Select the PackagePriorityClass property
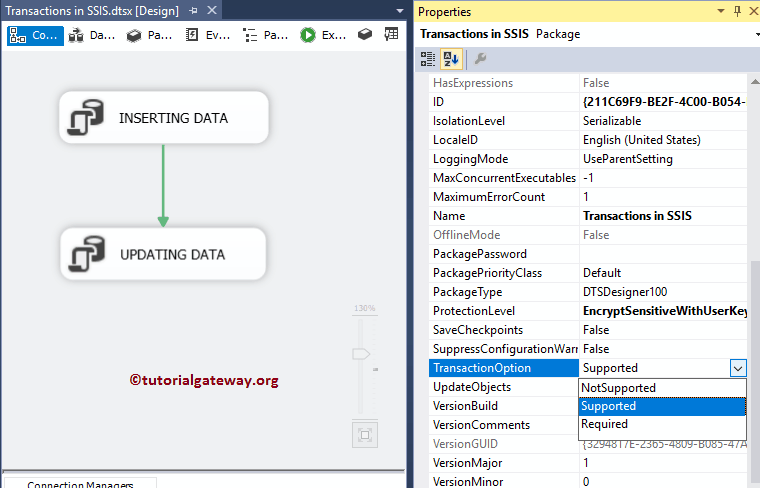Screen dimensions: 760x488 504,273
